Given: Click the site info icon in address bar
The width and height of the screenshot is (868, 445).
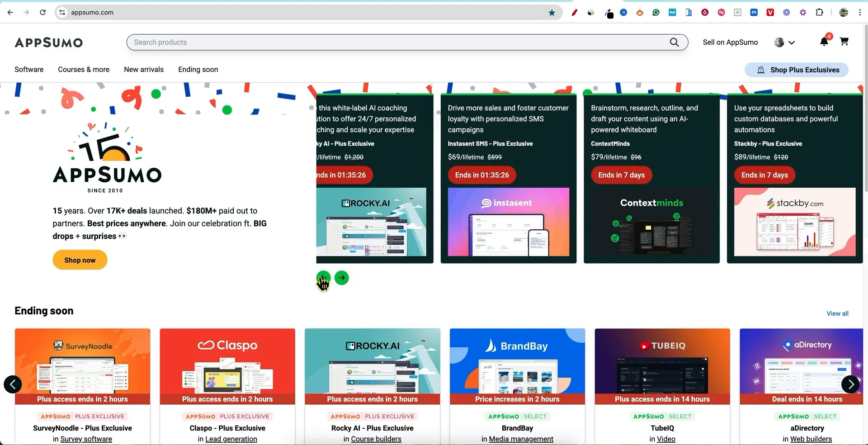Looking at the screenshot, I should coord(62,12).
